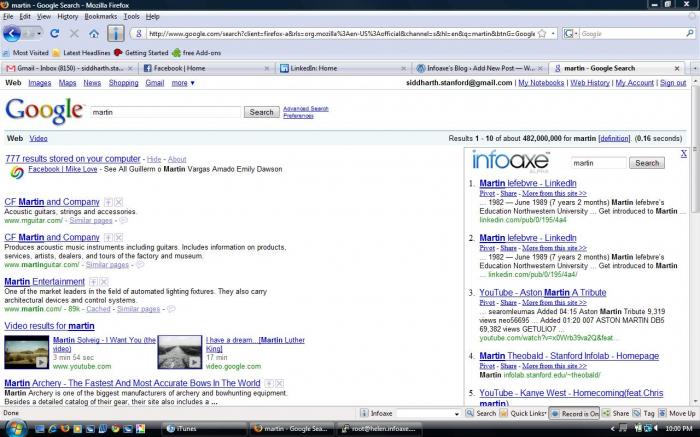Open the search engine selector dropdown
700x437 pixels.
pos(576,33)
